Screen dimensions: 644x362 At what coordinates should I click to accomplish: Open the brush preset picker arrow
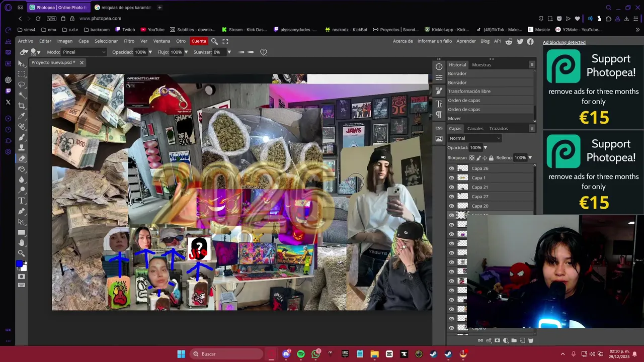point(38,52)
